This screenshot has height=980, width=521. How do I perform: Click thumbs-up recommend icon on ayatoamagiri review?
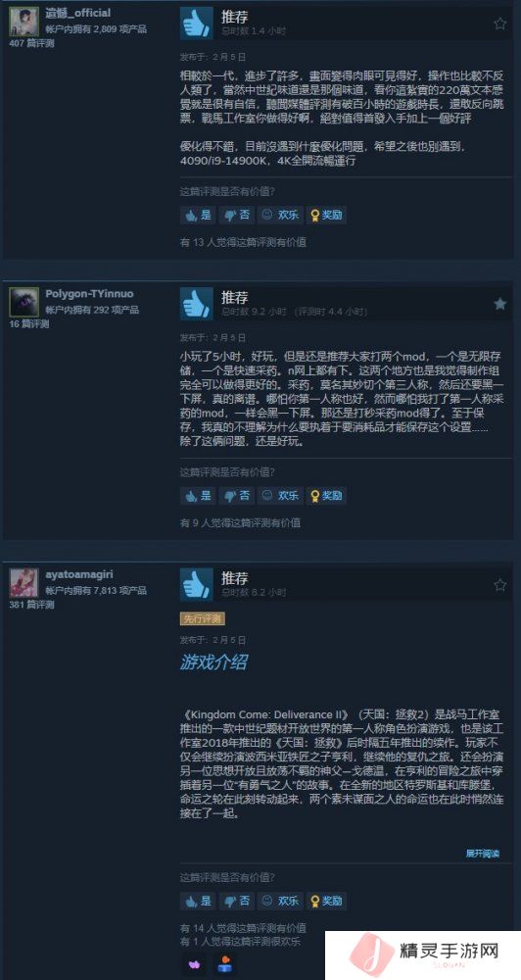pos(198,584)
